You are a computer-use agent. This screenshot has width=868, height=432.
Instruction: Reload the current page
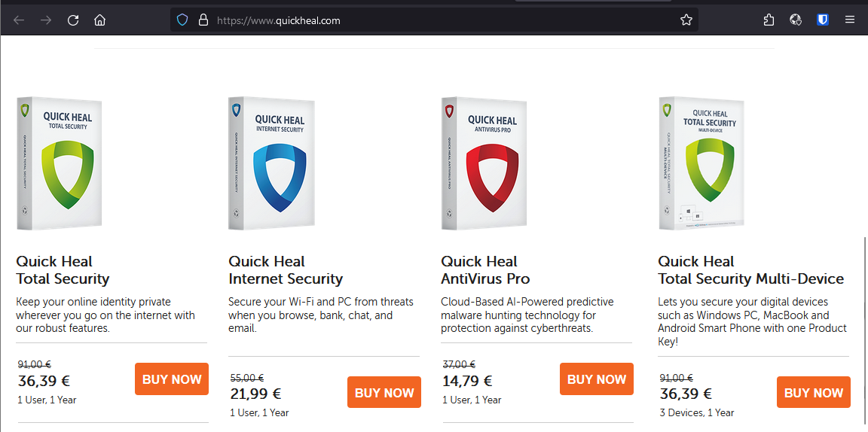[x=73, y=20]
